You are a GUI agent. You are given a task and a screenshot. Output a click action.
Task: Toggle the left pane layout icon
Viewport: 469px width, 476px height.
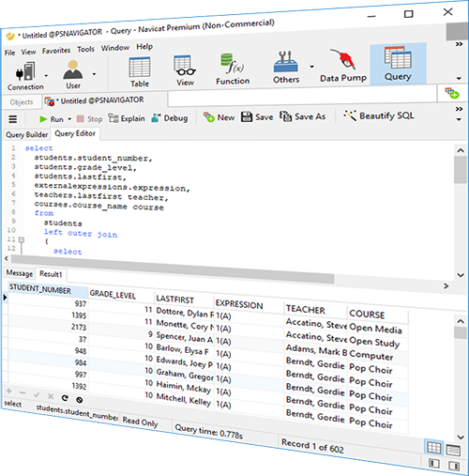point(433,463)
